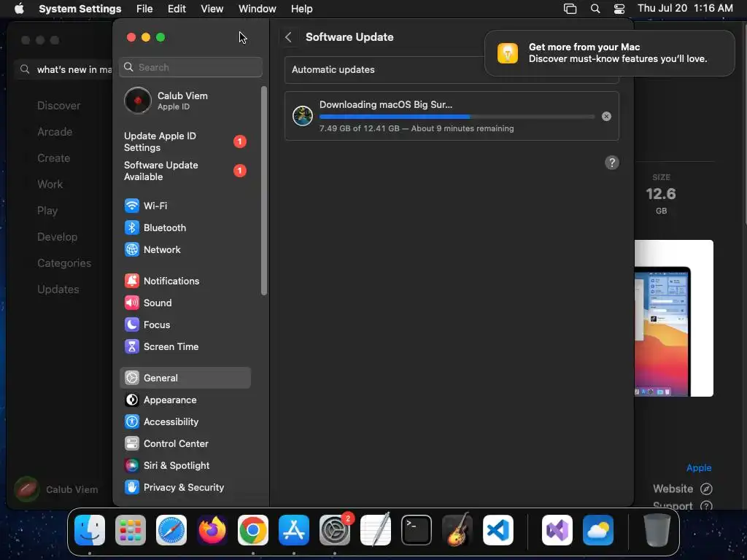Open Wi-Fi settings in the sidebar
The height and width of the screenshot is (560, 747).
click(x=185, y=206)
